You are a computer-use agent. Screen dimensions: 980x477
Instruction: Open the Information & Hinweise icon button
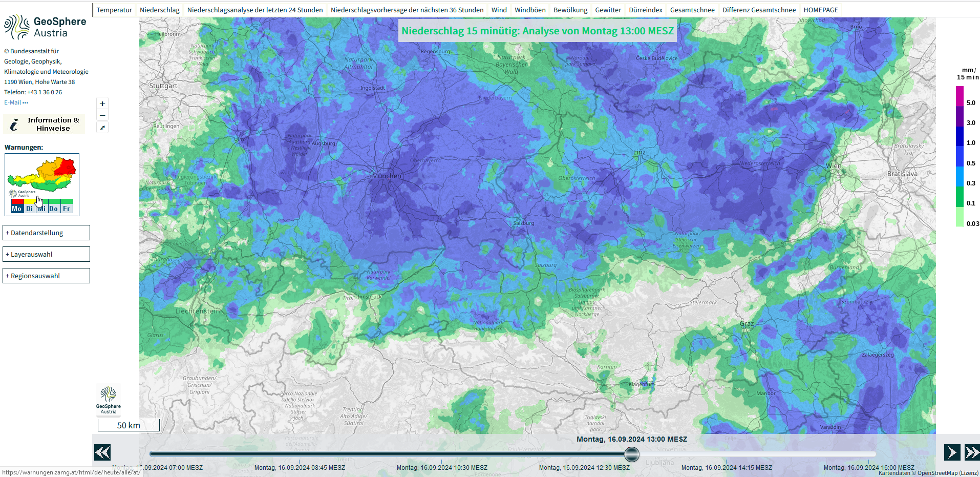click(x=45, y=124)
